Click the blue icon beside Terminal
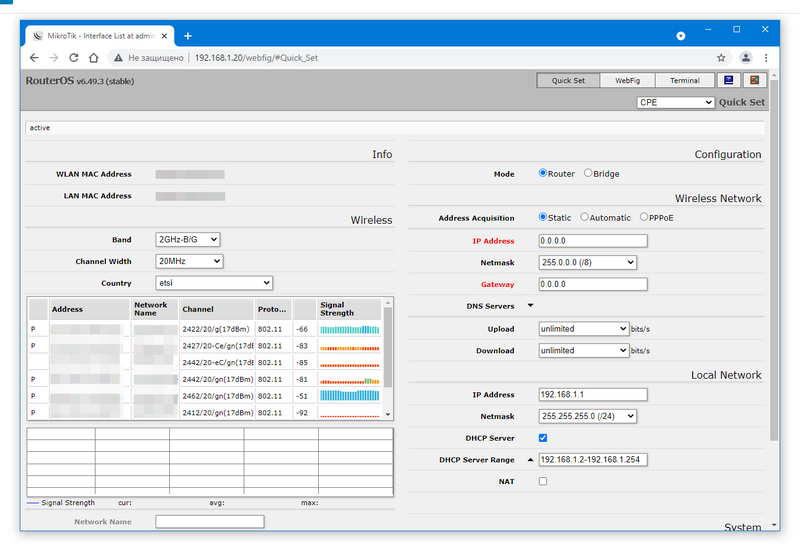The width and height of the screenshot is (800, 551). (x=729, y=80)
